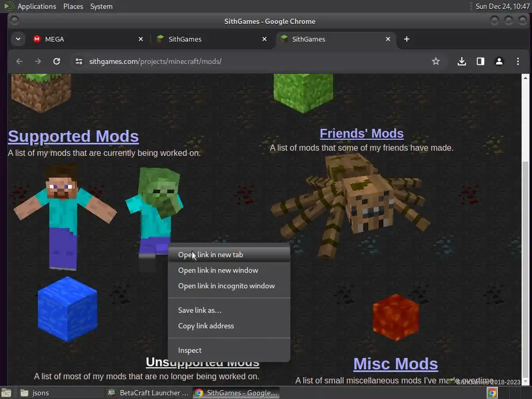
Task: Open the Applications menu
Action: click(x=37, y=6)
